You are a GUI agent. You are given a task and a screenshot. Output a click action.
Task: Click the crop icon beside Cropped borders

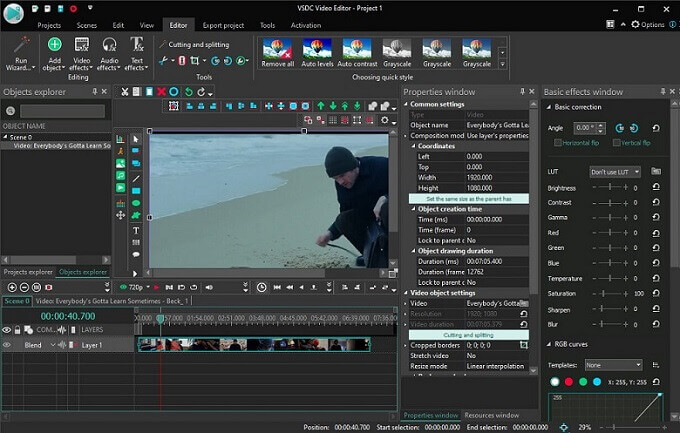click(524, 345)
